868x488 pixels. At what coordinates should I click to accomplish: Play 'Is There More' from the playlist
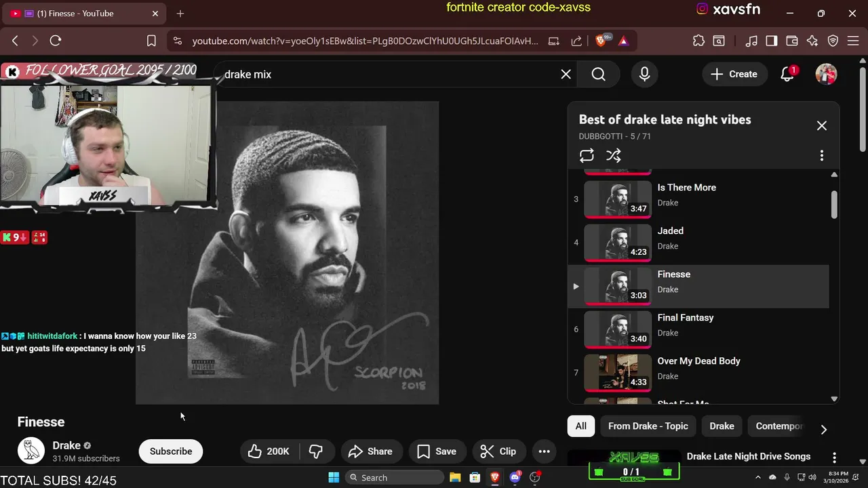pyautogui.click(x=698, y=199)
